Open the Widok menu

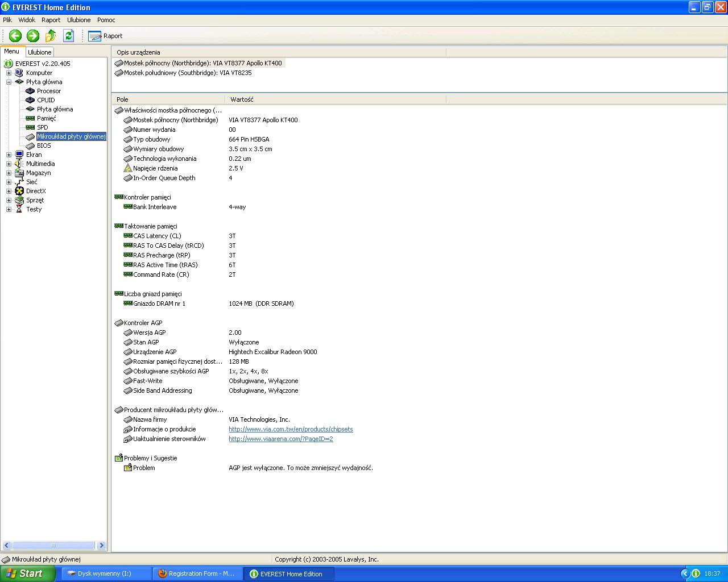point(27,20)
